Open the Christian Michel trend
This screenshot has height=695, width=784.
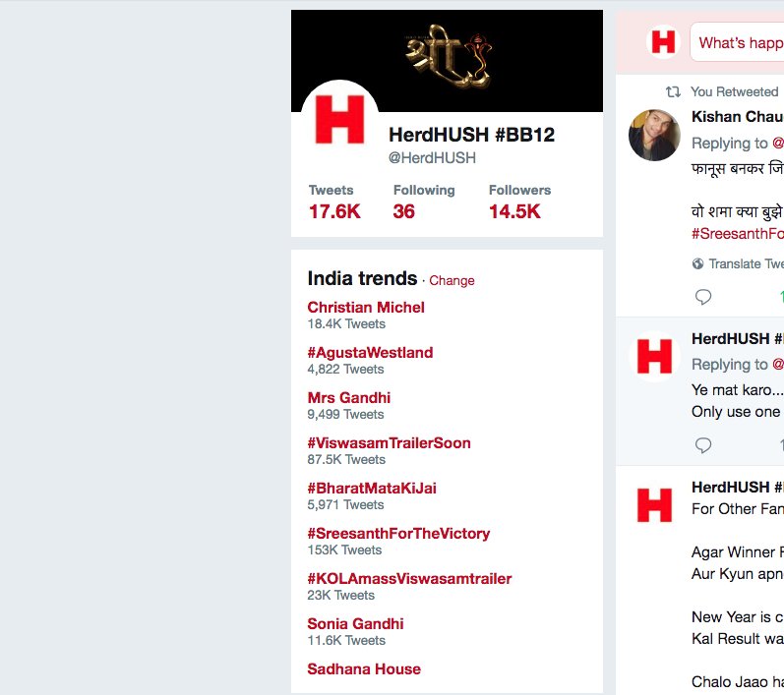[x=366, y=308]
